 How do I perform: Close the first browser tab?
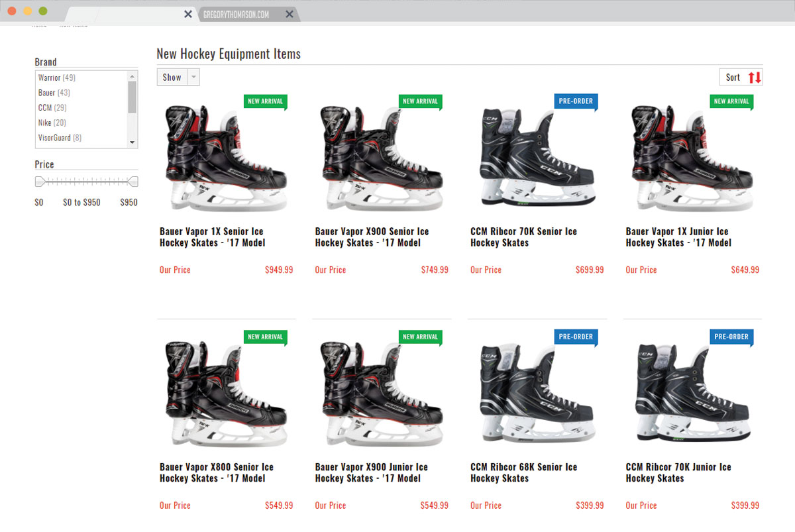click(188, 14)
